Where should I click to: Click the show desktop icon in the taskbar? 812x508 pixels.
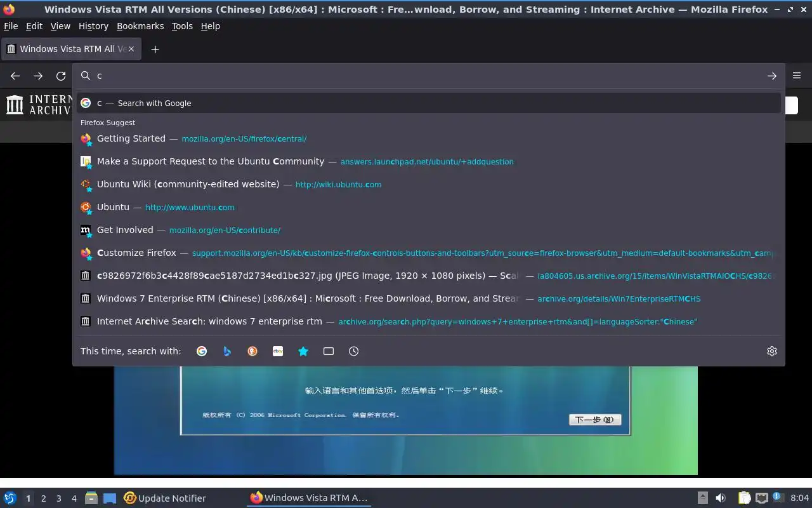tap(110, 498)
